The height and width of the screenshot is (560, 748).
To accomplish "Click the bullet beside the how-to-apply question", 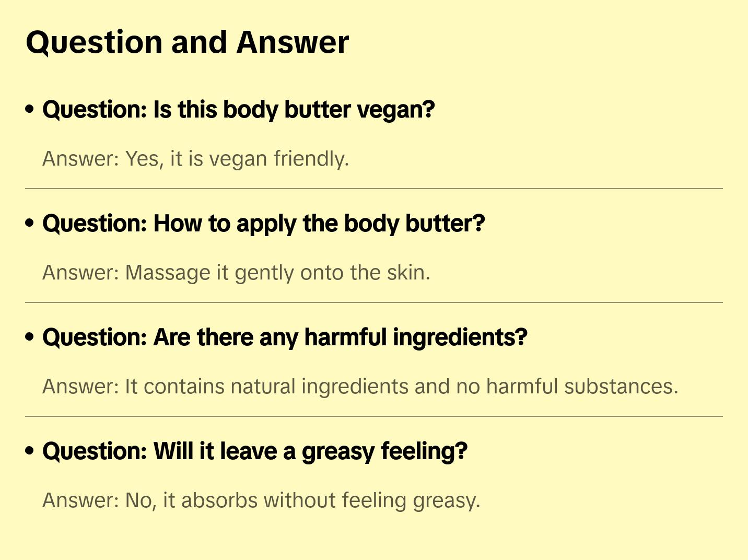I will (30, 223).
